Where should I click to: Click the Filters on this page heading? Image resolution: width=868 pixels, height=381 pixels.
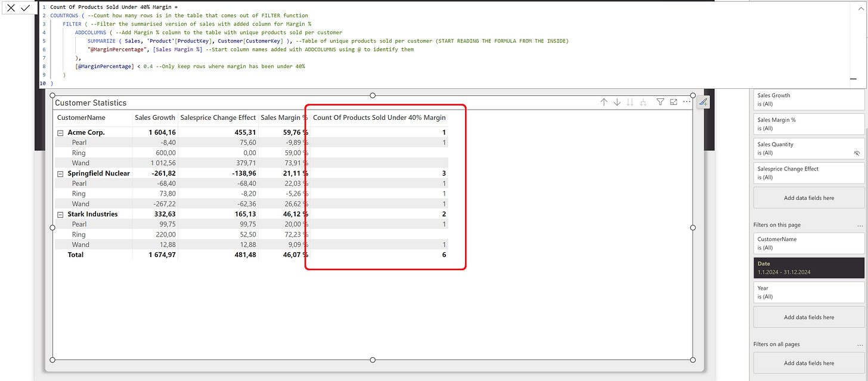point(777,225)
